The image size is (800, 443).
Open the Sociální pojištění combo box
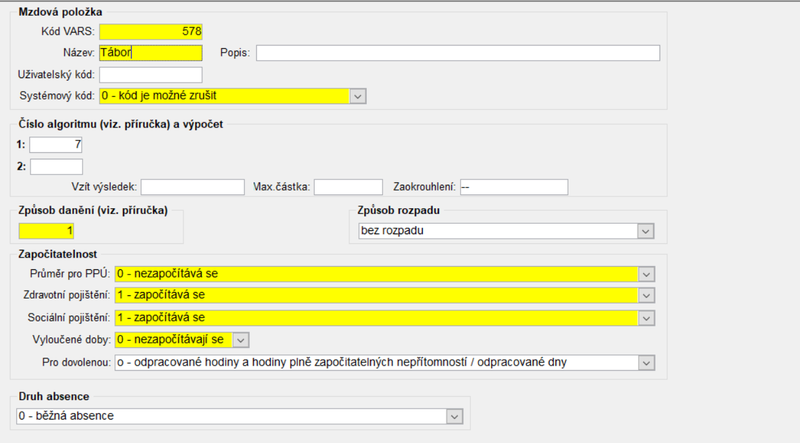coord(384,318)
